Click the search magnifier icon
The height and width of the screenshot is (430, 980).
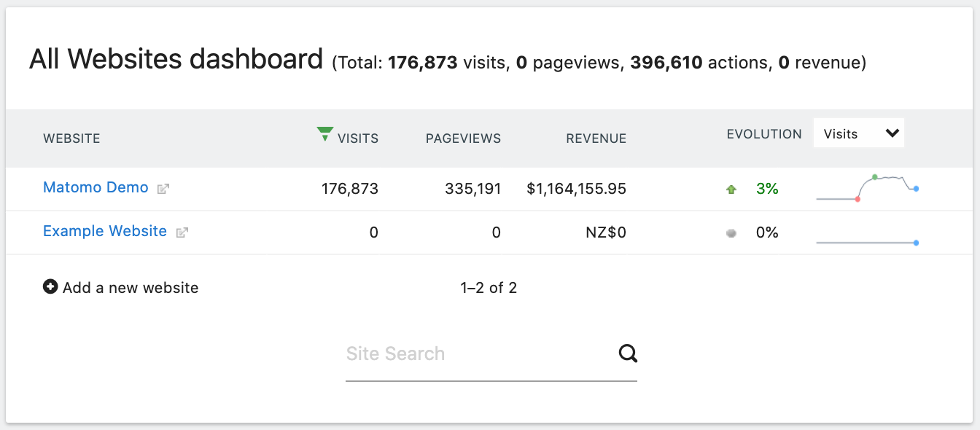628,353
